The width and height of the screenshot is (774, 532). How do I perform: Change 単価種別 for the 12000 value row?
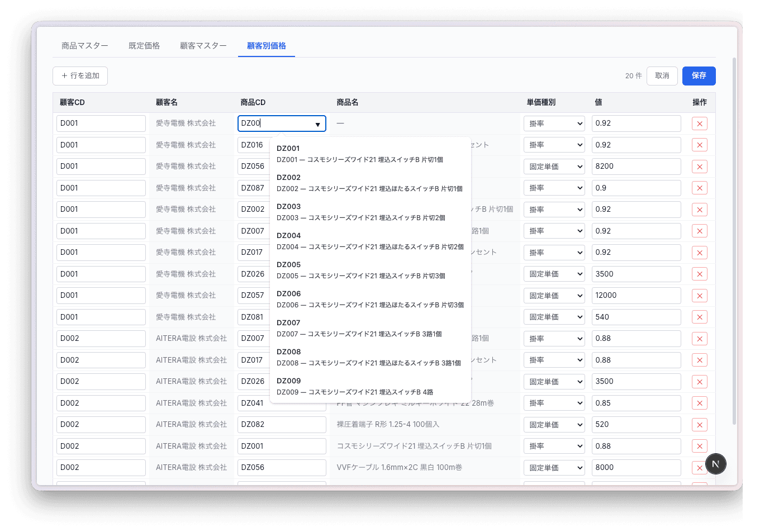tap(554, 296)
